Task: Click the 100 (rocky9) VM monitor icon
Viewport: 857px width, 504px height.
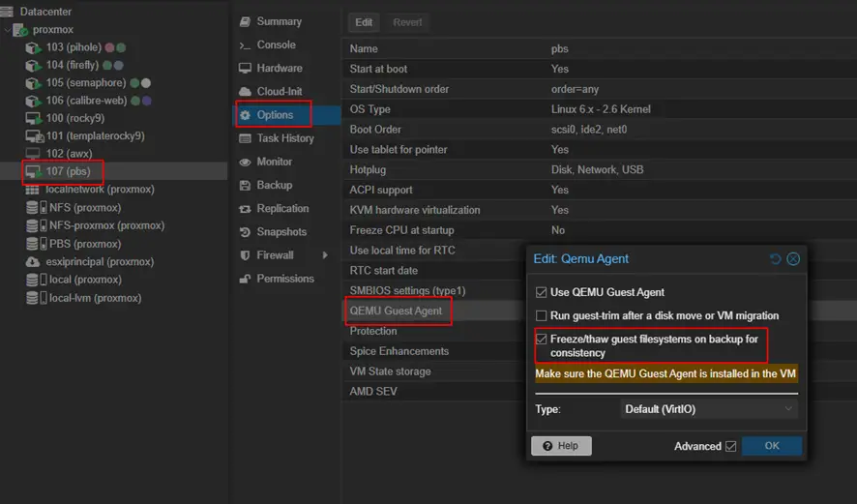Action: click(x=33, y=119)
